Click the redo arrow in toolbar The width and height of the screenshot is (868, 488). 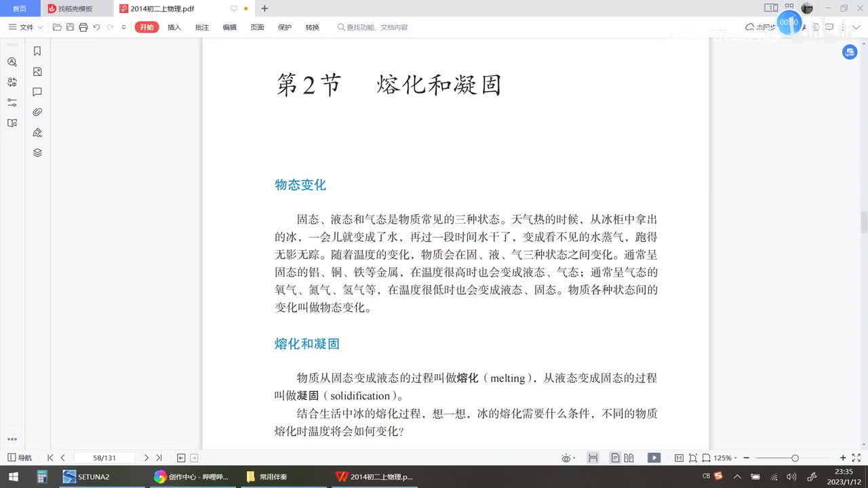click(110, 27)
